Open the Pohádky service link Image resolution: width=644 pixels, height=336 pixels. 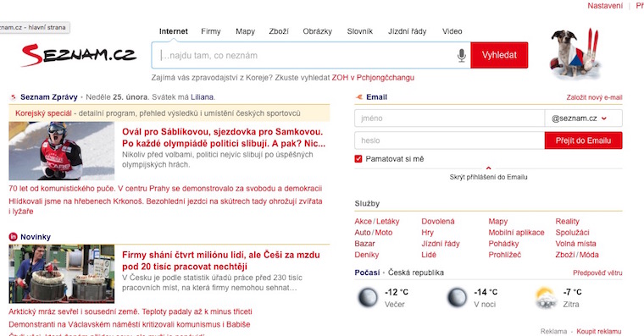tap(503, 243)
